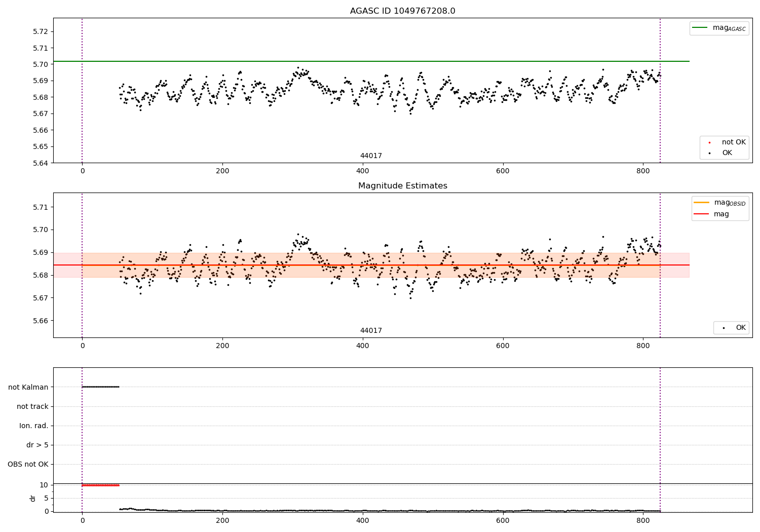The image size is (760, 532).
Task: Select the red 'not OK' legend entry in top plot
Action: pos(727,142)
